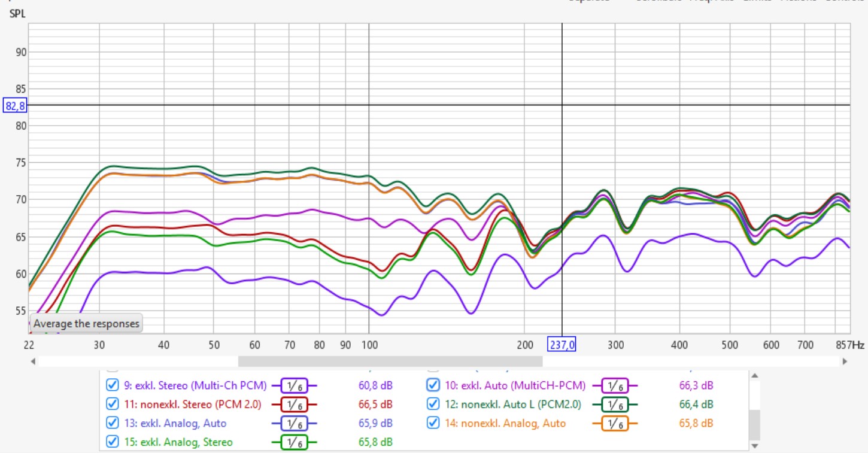This screenshot has width=868, height=453.
Task: Click the left arrow of the horizontal frequency scrollbar
Action: pyautogui.click(x=34, y=361)
